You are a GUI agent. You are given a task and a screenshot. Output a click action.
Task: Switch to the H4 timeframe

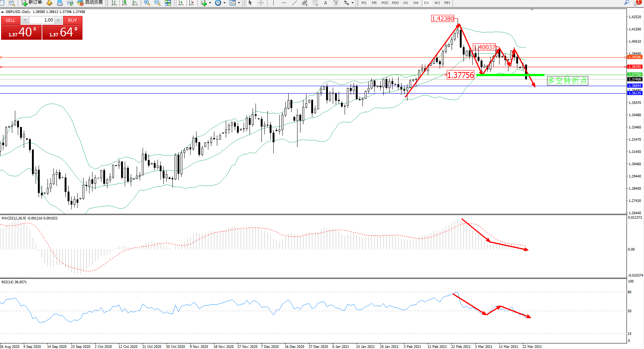(416, 3)
